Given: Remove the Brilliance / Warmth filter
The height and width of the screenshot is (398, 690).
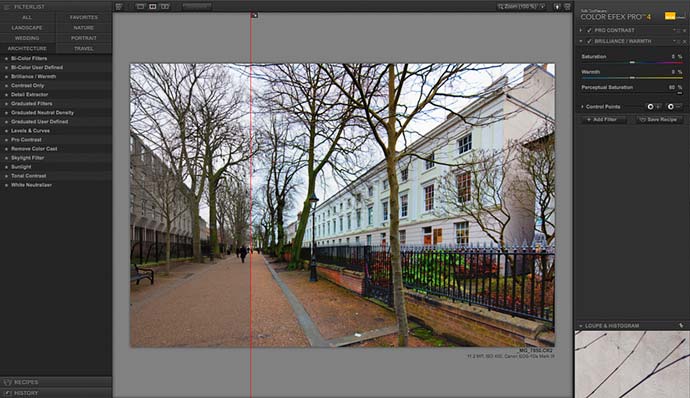Looking at the screenshot, I should pos(684,41).
